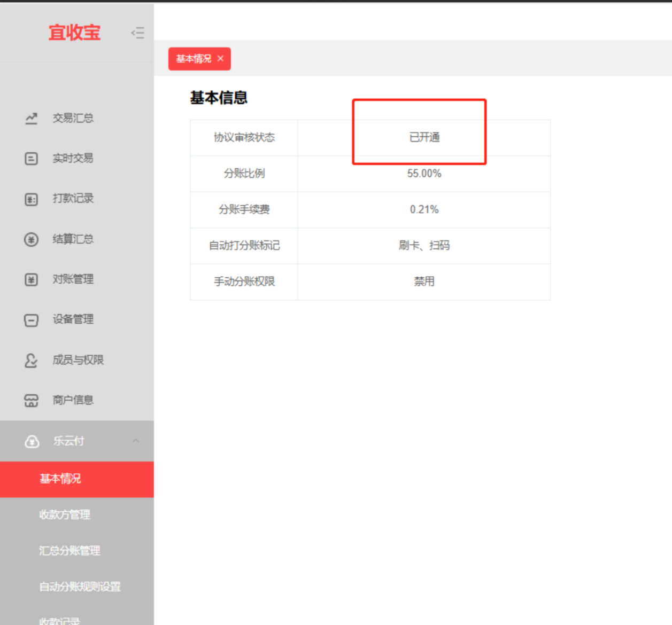Click the 设备管理 icon

[32, 320]
